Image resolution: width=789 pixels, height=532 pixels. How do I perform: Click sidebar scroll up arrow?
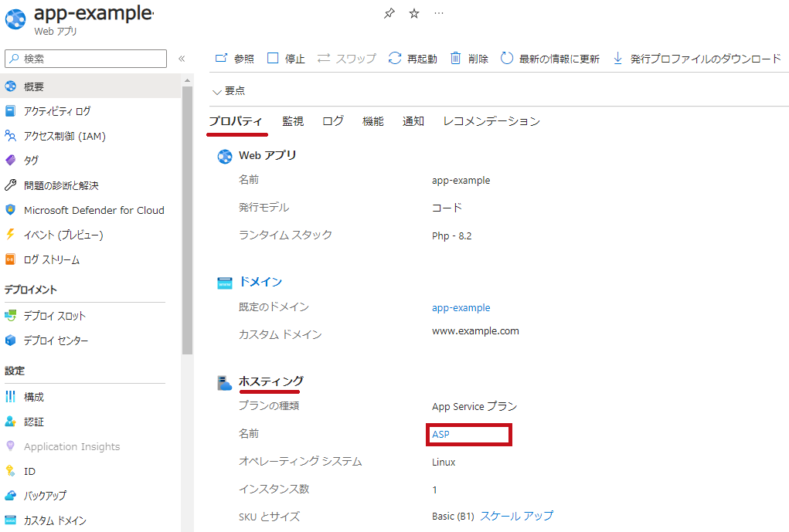[187, 80]
